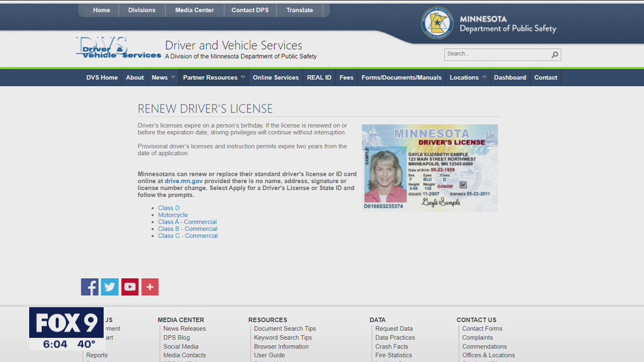Open News Releases footer link
644x362 pixels.
point(185,329)
